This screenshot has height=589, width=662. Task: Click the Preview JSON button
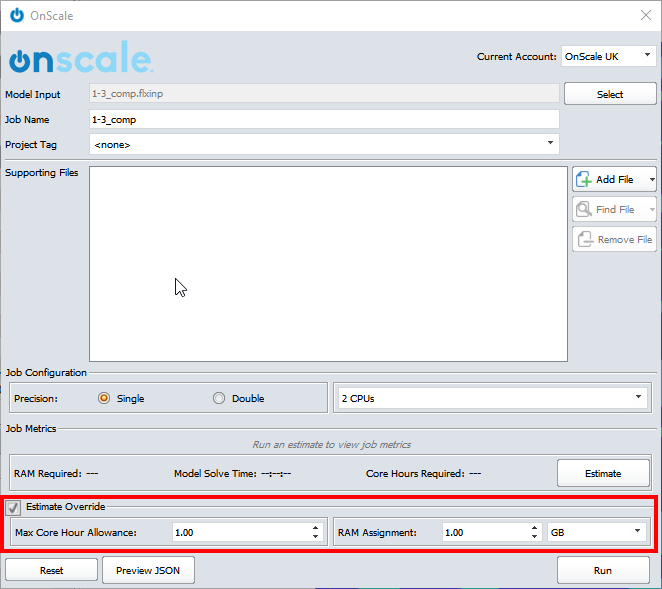coord(148,570)
